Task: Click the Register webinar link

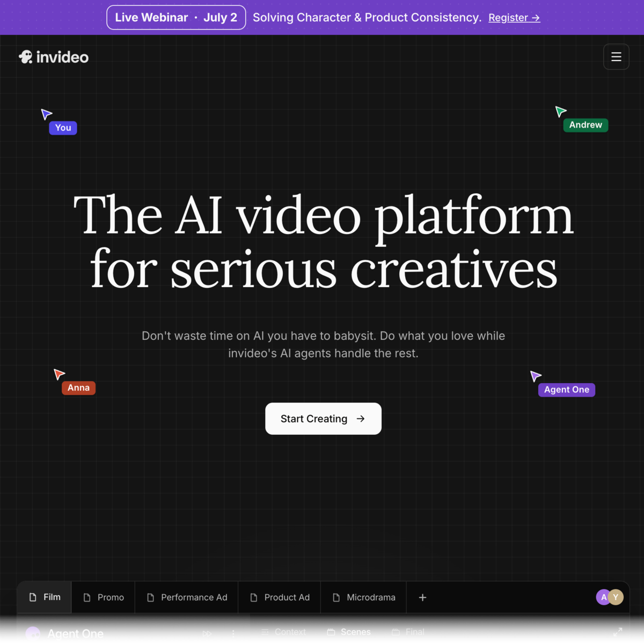Action: pos(514,18)
